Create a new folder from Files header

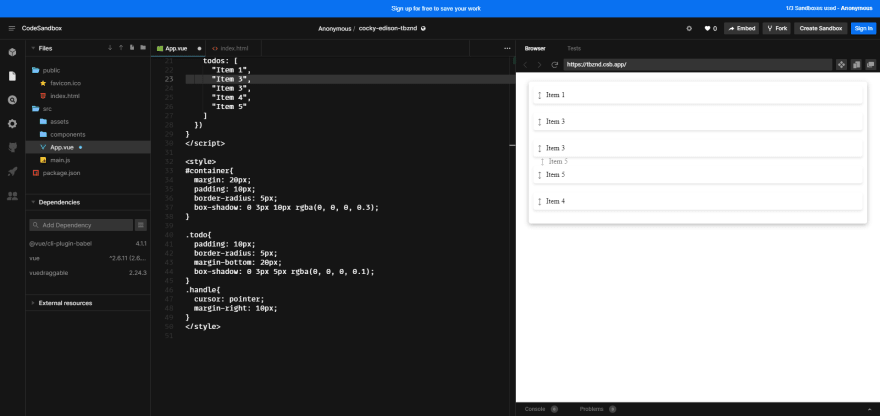point(143,48)
